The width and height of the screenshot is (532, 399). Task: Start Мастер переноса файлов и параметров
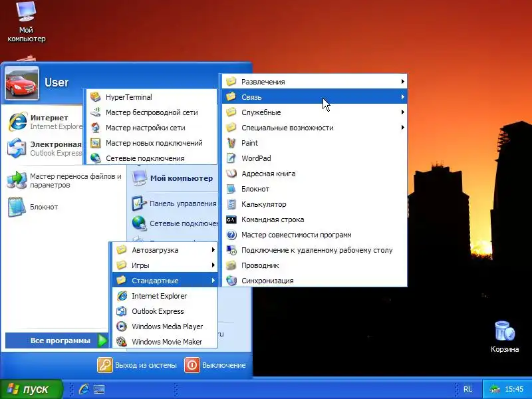tap(65, 180)
